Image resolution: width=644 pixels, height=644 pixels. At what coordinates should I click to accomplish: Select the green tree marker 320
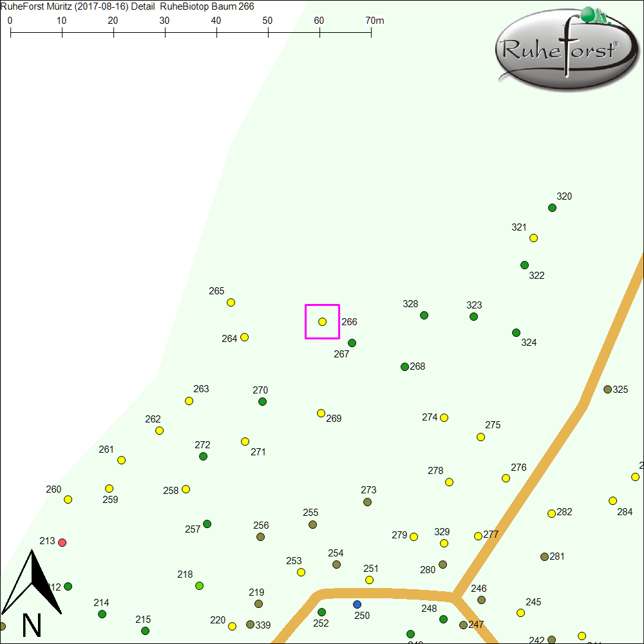(x=552, y=207)
